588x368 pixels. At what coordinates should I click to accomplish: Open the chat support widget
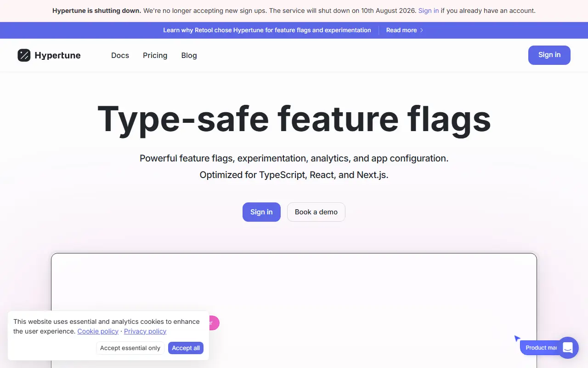(568, 348)
